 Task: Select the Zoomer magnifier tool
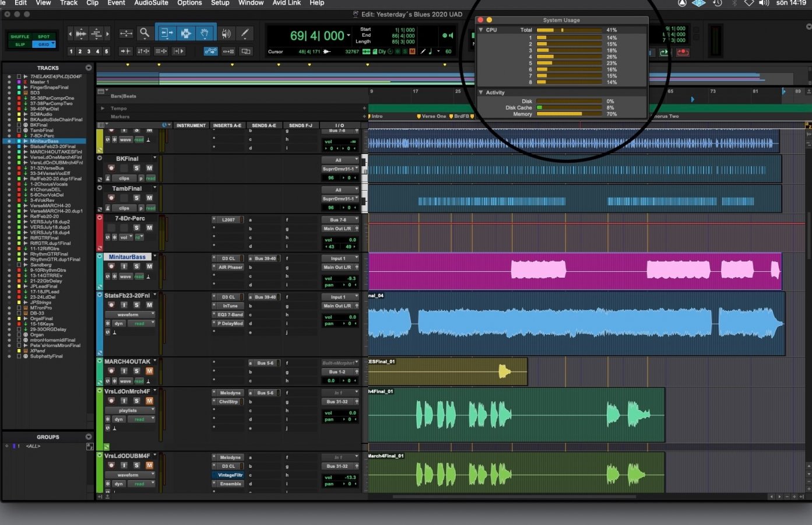point(145,34)
